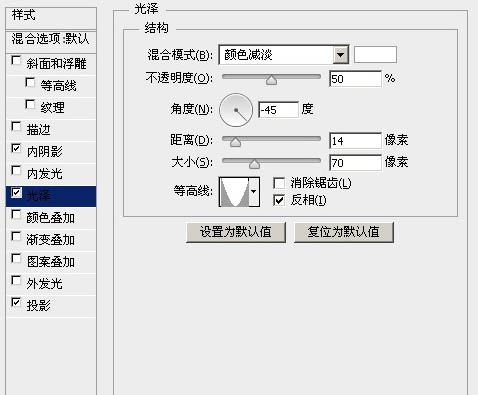Click the 不透明度 opacity slider handle
The image size is (478, 395).
point(271,80)
